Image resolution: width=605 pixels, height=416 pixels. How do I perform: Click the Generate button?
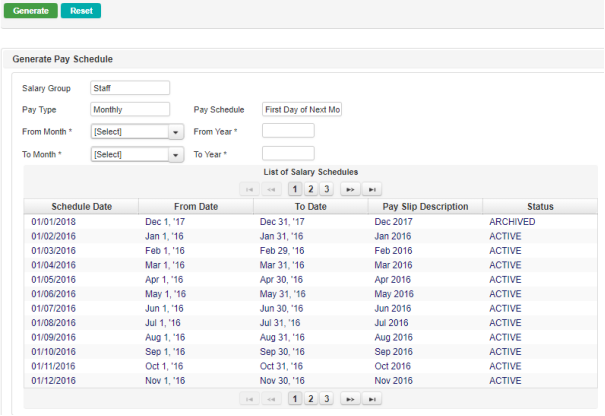(x=29, y=11)
